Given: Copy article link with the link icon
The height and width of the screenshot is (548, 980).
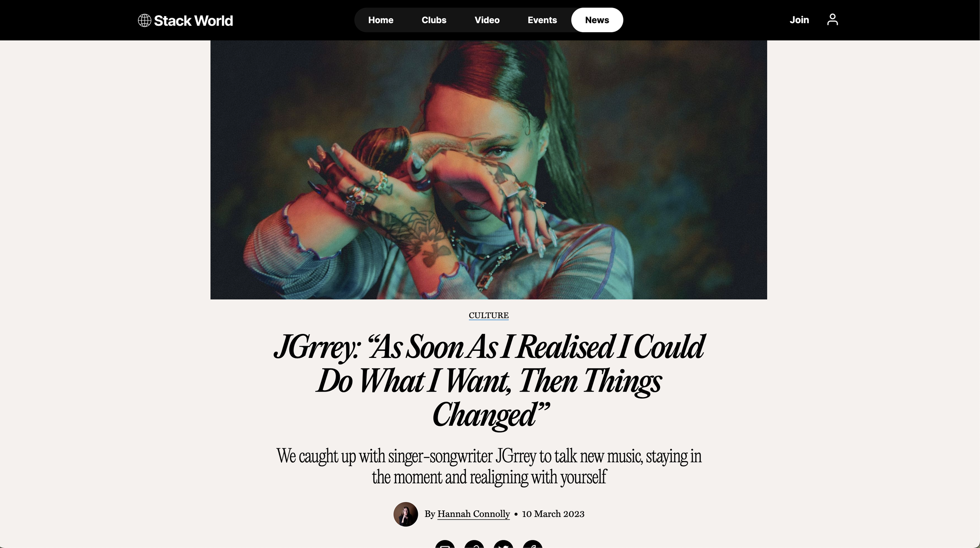Looking at the screenshot, I should coord(474,544).
